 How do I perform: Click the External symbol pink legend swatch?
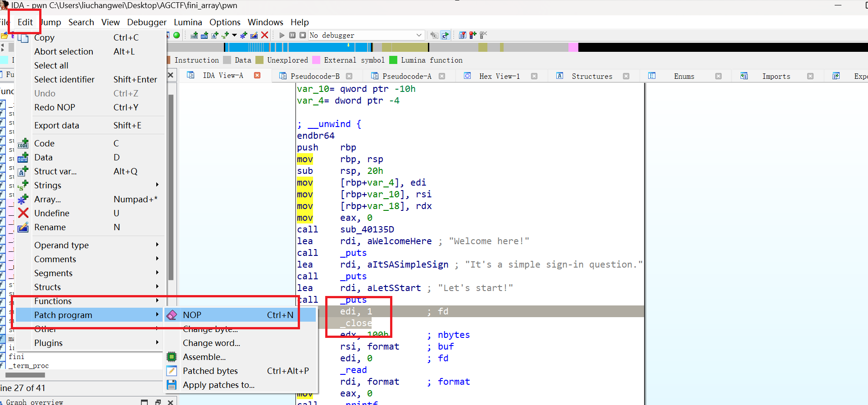click(316, 60)
